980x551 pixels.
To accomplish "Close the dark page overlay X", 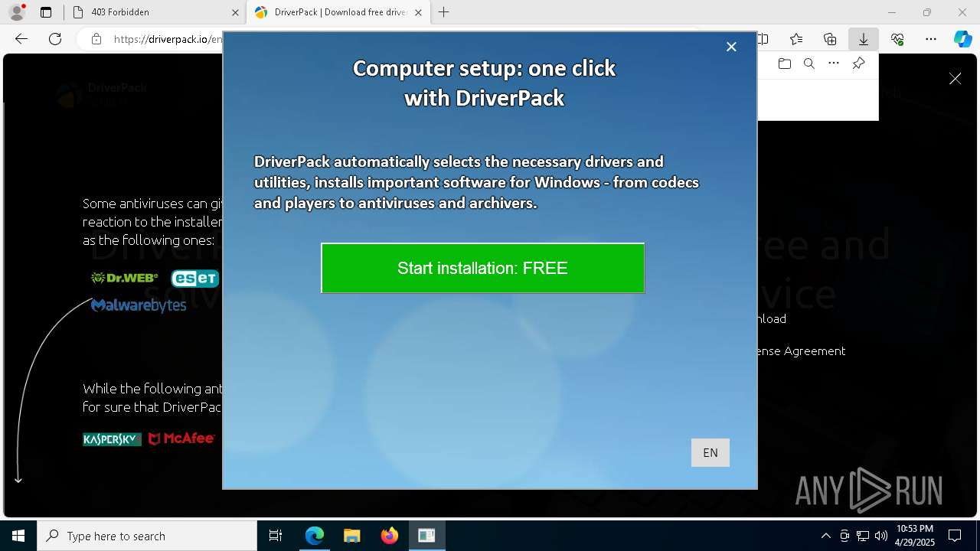I will click(x=955, y=79).
